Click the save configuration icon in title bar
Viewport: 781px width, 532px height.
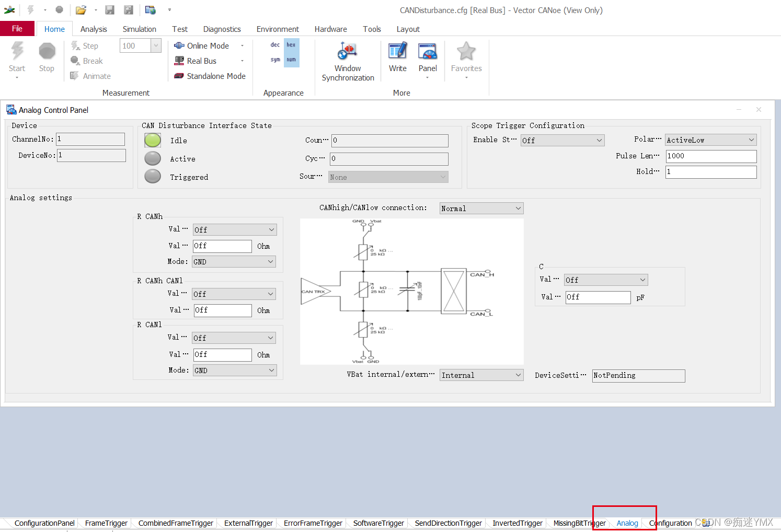110,10
